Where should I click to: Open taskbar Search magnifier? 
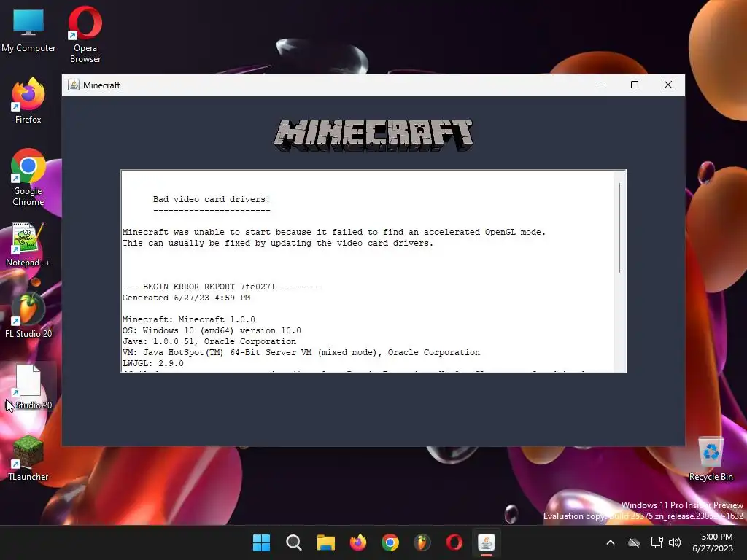293,542
